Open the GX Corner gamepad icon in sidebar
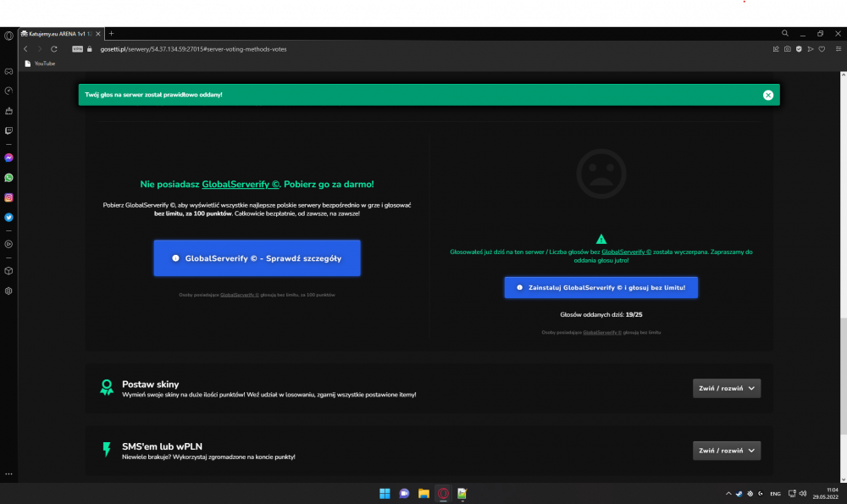This screenshot has width=847, height=504. tap(8, 71)
